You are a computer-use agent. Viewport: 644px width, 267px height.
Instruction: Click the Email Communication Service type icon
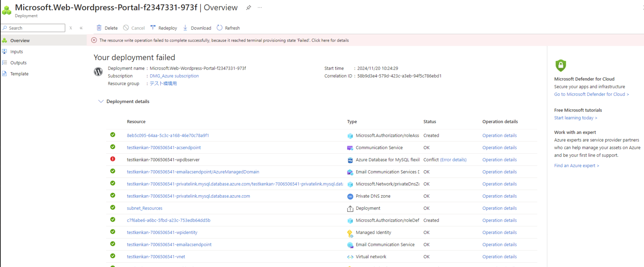(350, 245)
